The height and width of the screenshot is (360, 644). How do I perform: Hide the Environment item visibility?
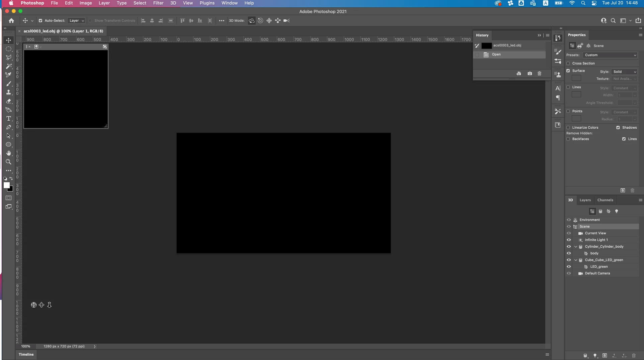(569, 220)
